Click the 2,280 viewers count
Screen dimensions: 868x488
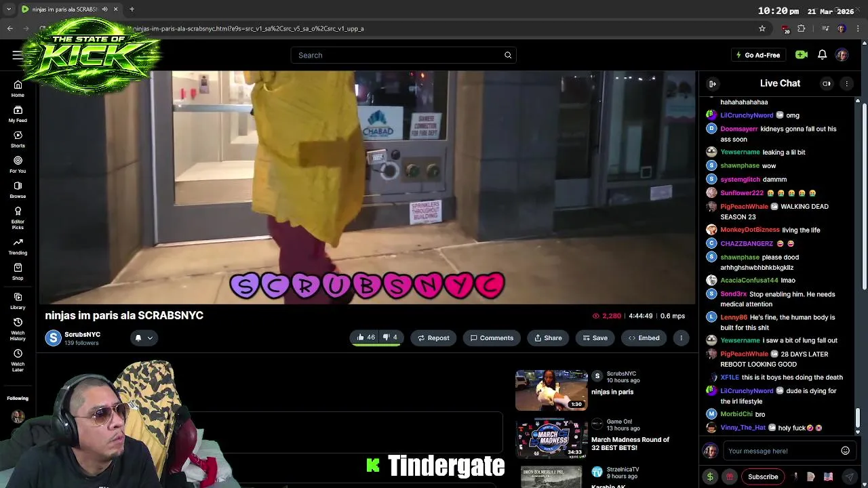[606, 316]
